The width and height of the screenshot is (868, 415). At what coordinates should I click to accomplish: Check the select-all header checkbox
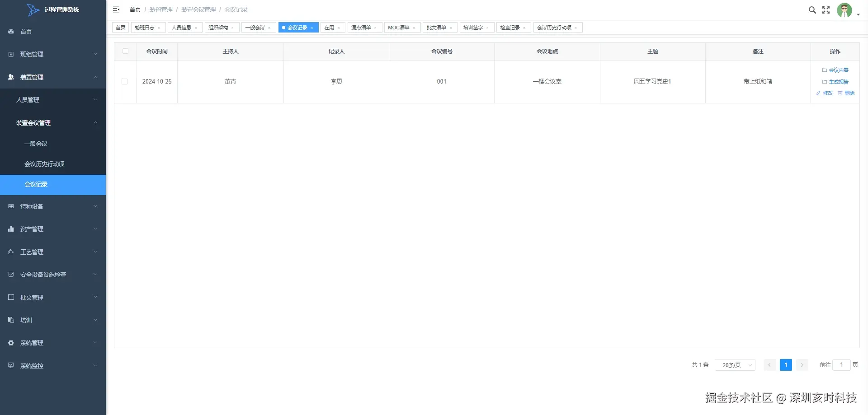126,51
